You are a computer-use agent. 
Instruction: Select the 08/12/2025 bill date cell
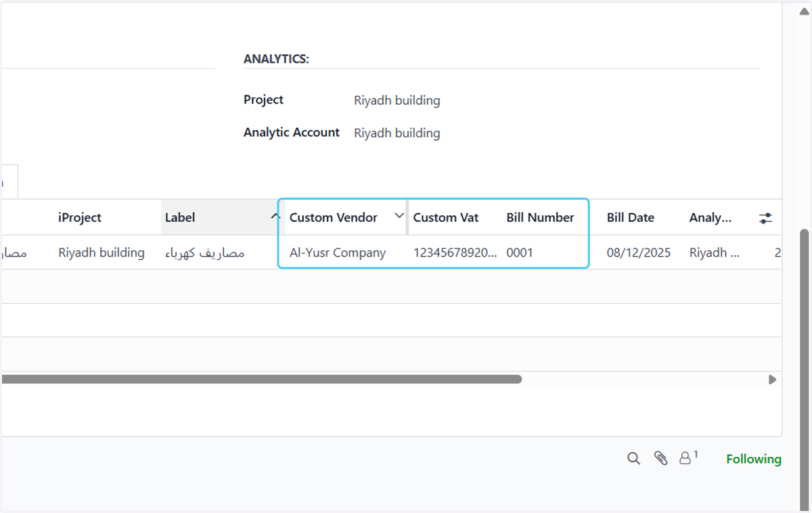[639, 252]
